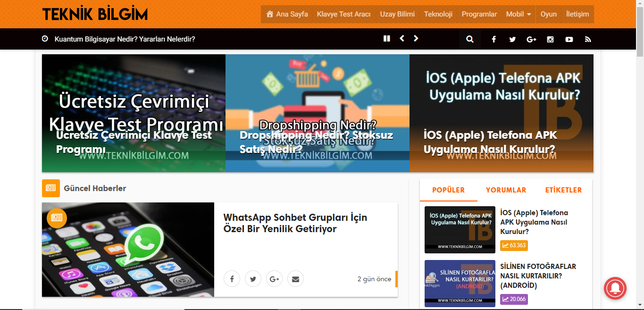The image size is (644, 310).
Task: Switch to the Etiketler tab
Action: click(563, 190)
